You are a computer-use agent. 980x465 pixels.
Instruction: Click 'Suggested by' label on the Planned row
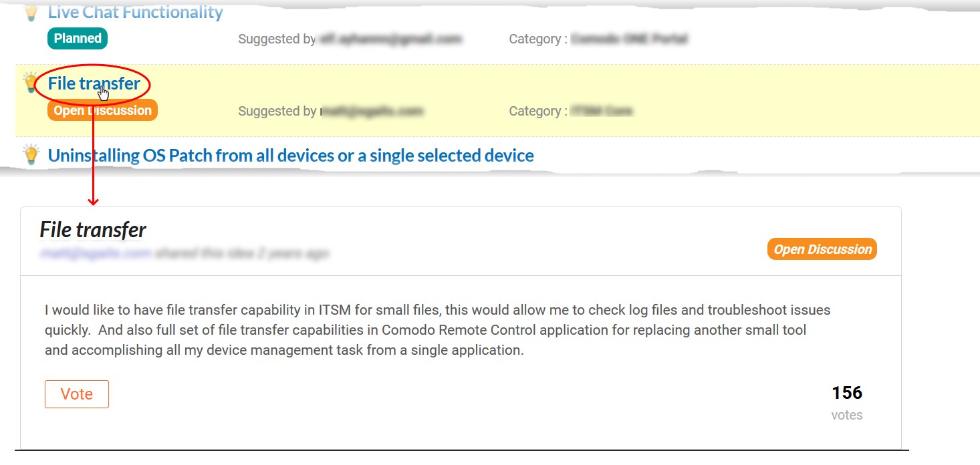277,39
